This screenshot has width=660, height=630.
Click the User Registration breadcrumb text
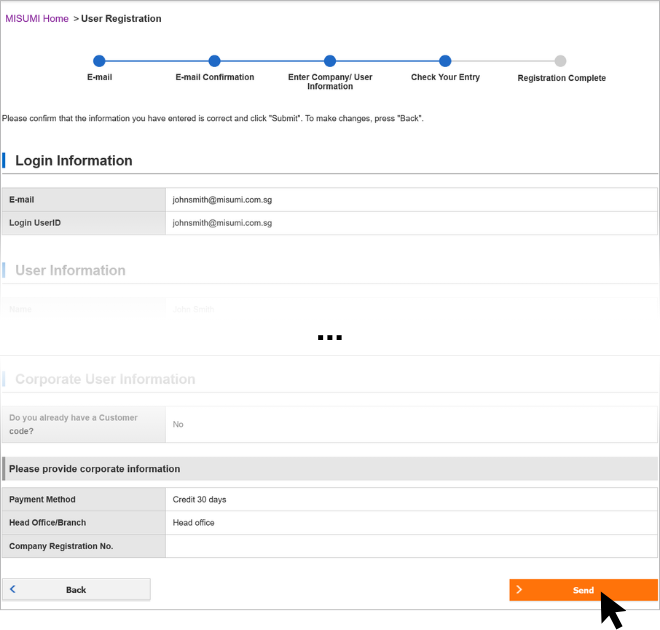click(121, 19)
